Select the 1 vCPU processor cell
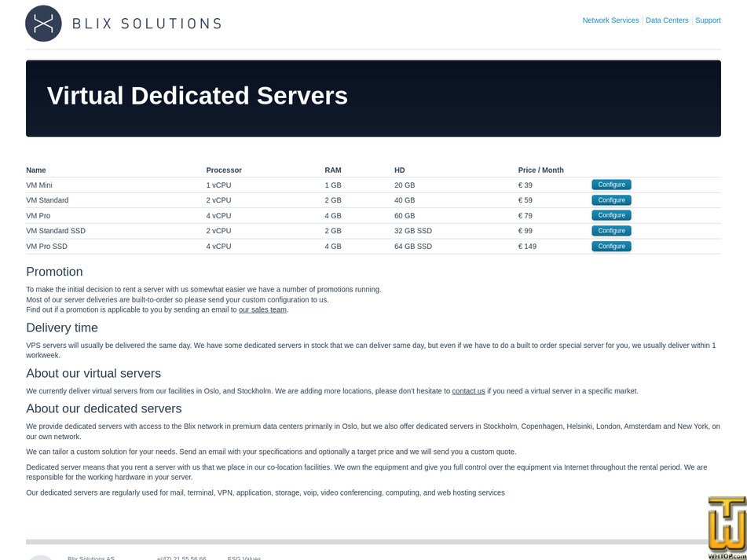The width and height of the screenshot is (747, 560). point(218,185)
